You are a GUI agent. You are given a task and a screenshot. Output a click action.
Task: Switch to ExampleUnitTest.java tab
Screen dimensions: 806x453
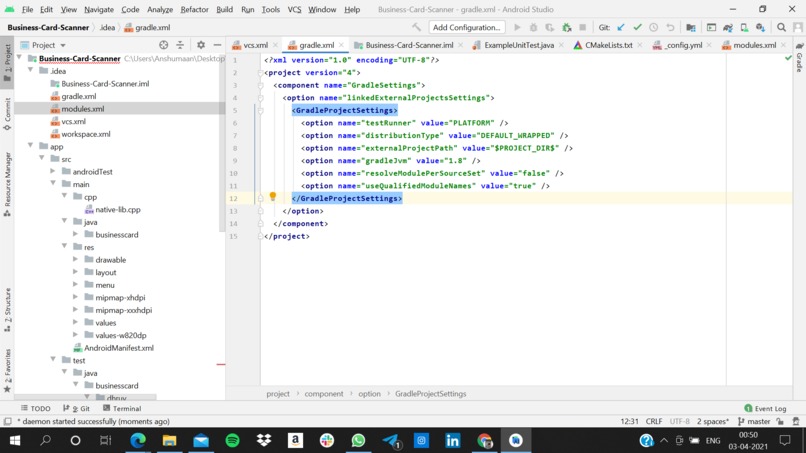click(x=519, y=45)
